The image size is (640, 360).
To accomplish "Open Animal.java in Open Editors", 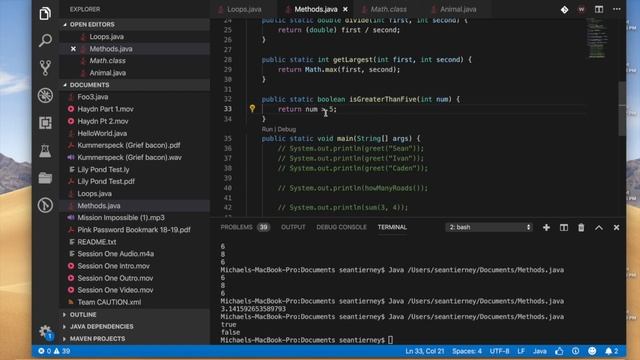I will (x=134, y=73).
